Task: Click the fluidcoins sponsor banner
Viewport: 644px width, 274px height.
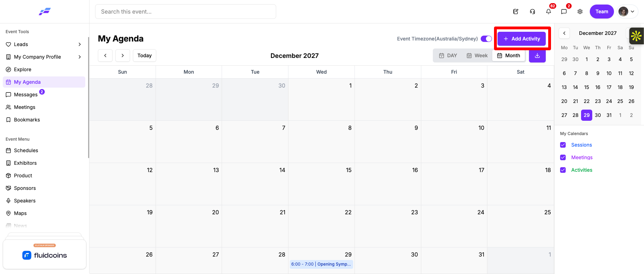Action: click(45, 254)
